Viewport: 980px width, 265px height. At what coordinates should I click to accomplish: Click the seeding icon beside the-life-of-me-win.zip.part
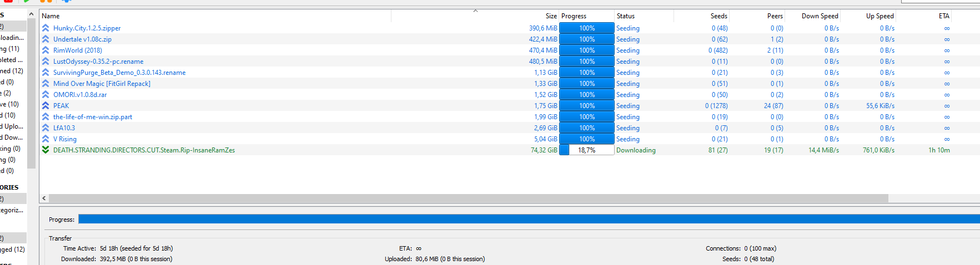46,116
